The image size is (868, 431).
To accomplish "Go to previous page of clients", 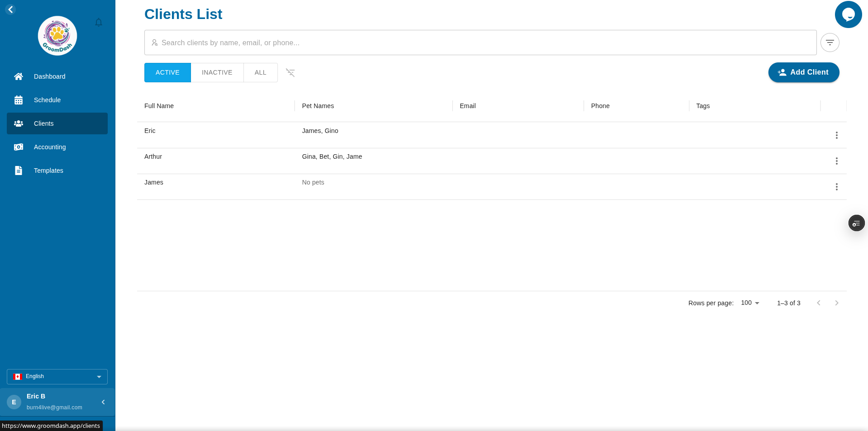I will [x=818, y=303].
